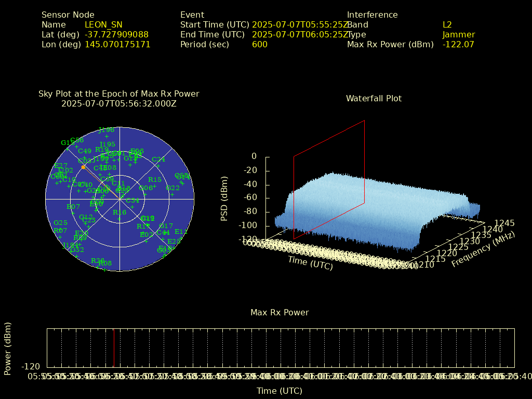Click the sky plot epoch timestamp

[119, 103]
